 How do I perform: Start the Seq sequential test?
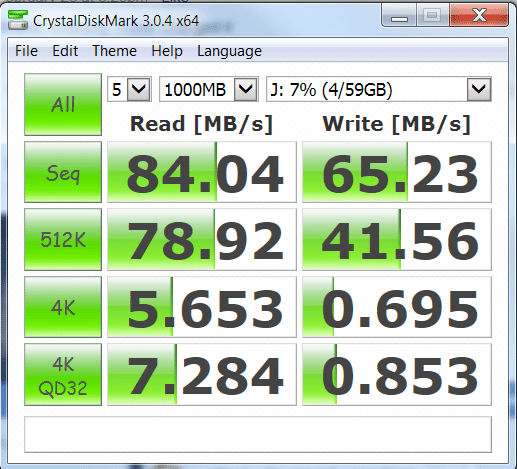coord(63,172)
